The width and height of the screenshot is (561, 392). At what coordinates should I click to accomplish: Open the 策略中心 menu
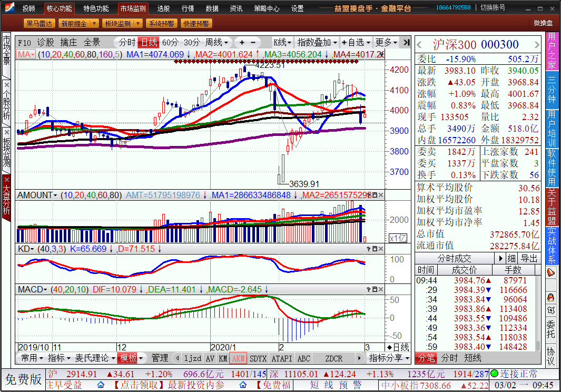pyautogui.click(x=267, y=8)
